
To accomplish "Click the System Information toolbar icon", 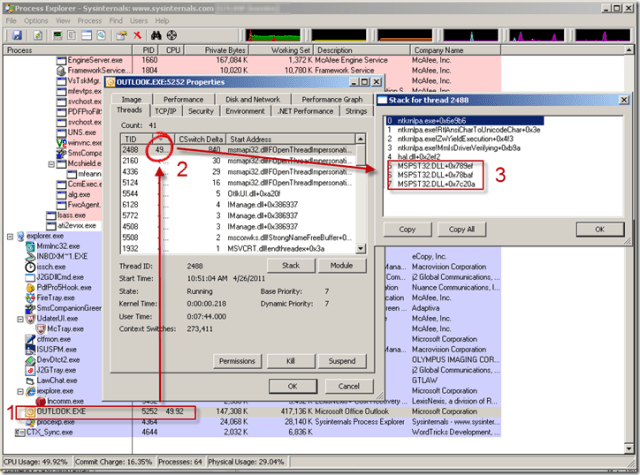I will click(57, 35).
